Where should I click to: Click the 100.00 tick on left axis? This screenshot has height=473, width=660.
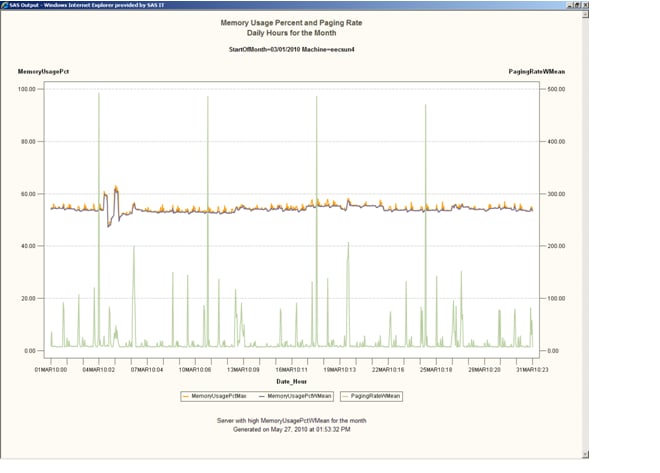tap(29, 89)
